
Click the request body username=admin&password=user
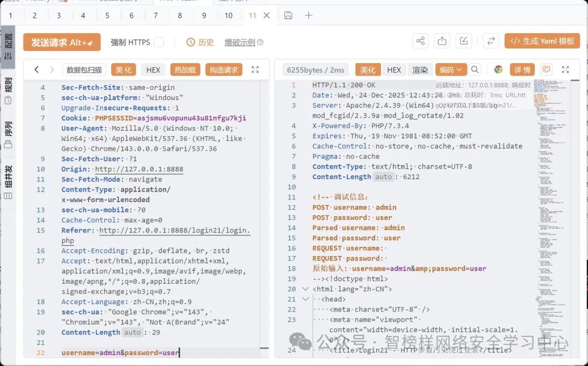(x=120, y=352)
